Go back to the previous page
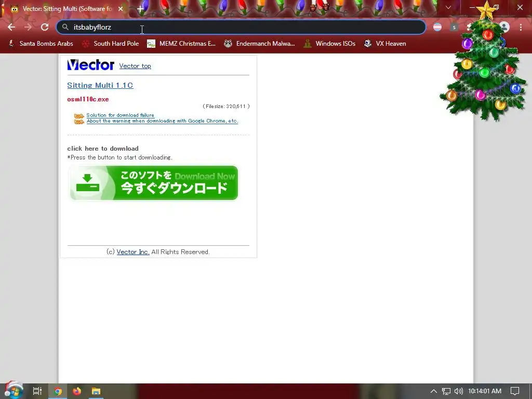Image resolution: width=532 pixels, height=399 pixels. pyautogui.click(x=11, y=27)
